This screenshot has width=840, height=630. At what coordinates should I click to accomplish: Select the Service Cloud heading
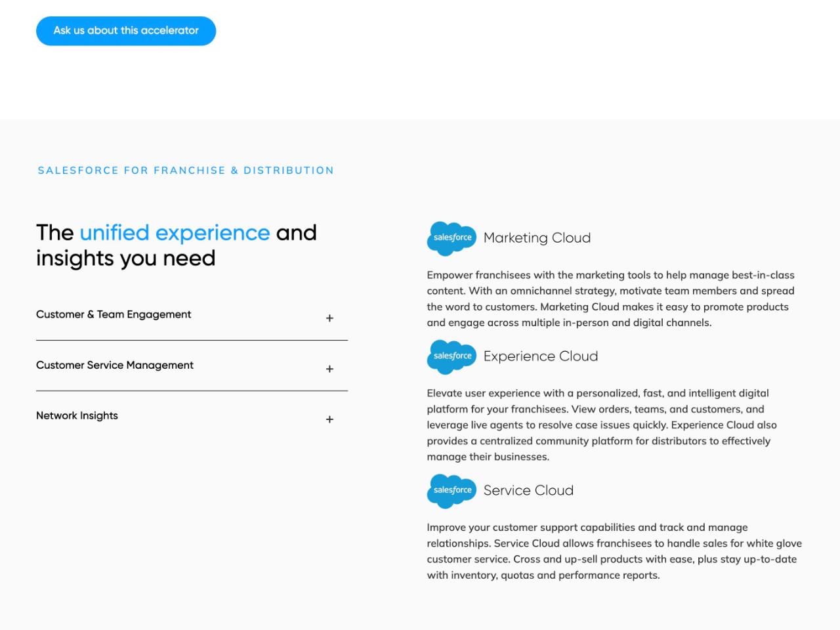click(x=528, y=491)
